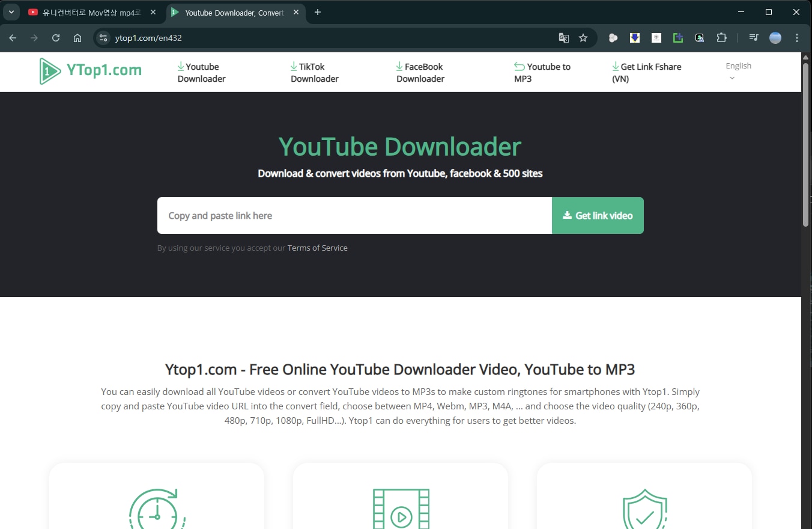Bookmark this page with star icon
Image resolution: width=812 pixels, height=529 pixels.
pyautogui.click(x=583, y=38)
